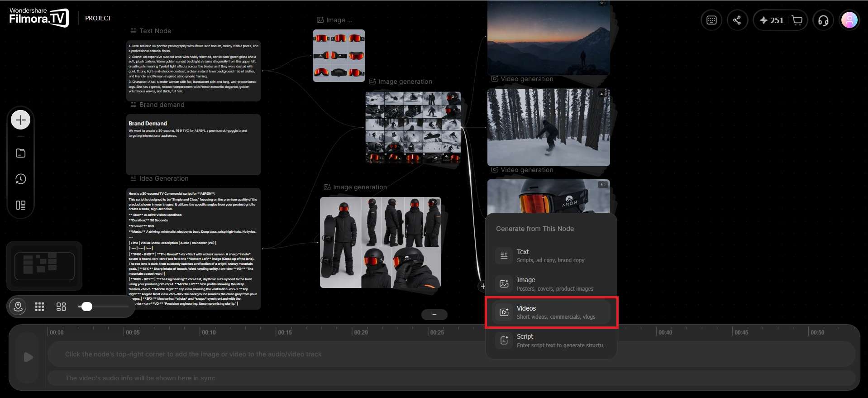This screenshot has width=868, height=398.
Task: Open the keyboard shortcuts icon
Action: (x=711, y=20)
